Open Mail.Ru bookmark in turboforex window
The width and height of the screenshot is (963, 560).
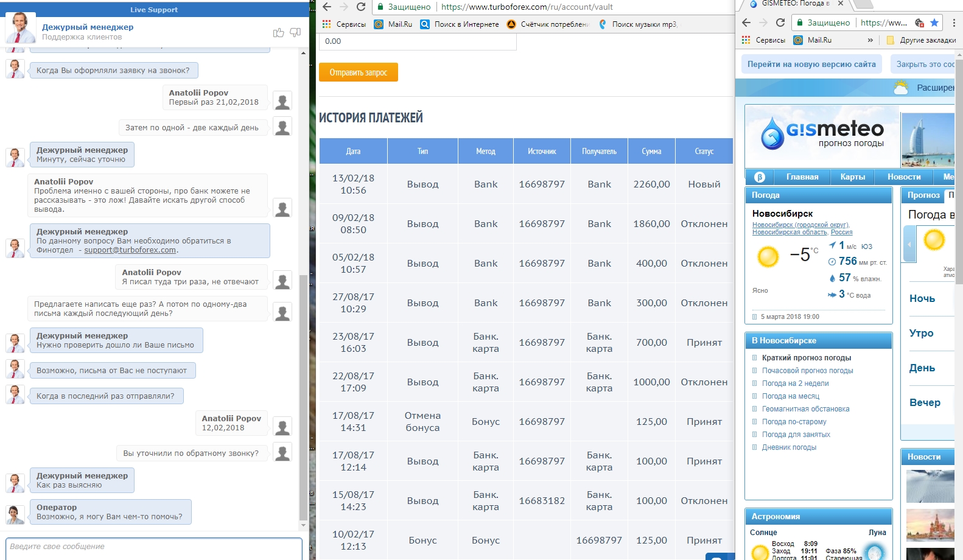pos(393,24)
